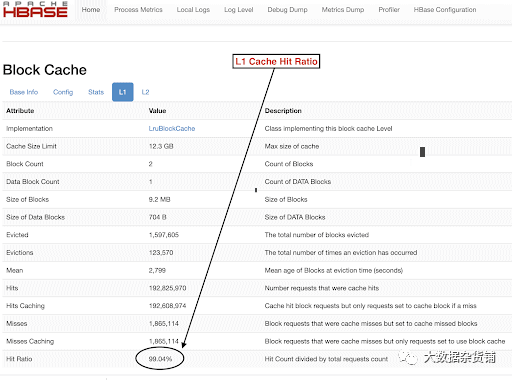Switch to the Stats tab
The height and width of the screenshot is (380, 512).
coord(96,92)
